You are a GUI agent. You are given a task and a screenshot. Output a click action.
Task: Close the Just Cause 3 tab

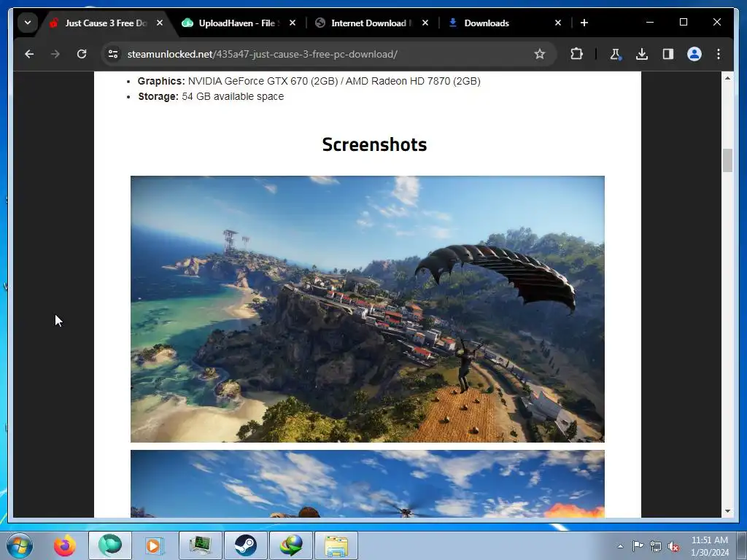160,23
